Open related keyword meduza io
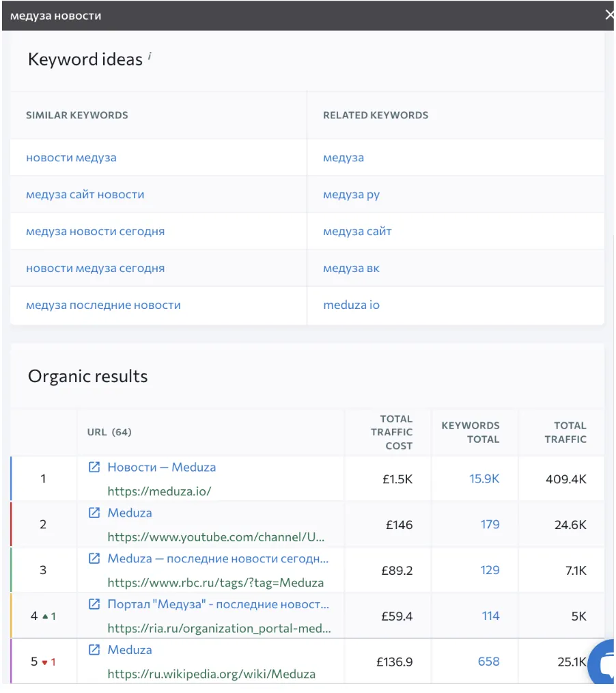This screenshot has height=693, width=616. (351, 305)
